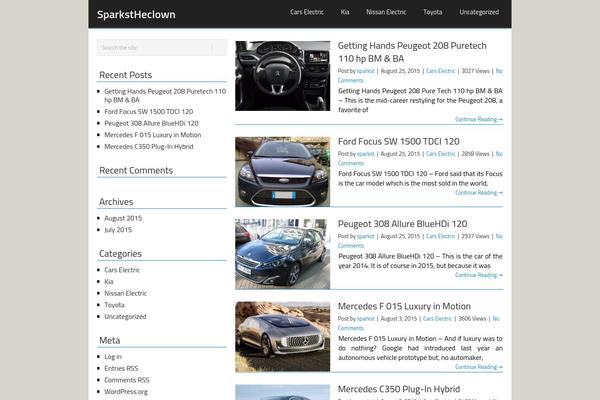This screenshot has height=400, width=600.
Task: Open the SparkstHeclown site title
Action: pos(136,15)
